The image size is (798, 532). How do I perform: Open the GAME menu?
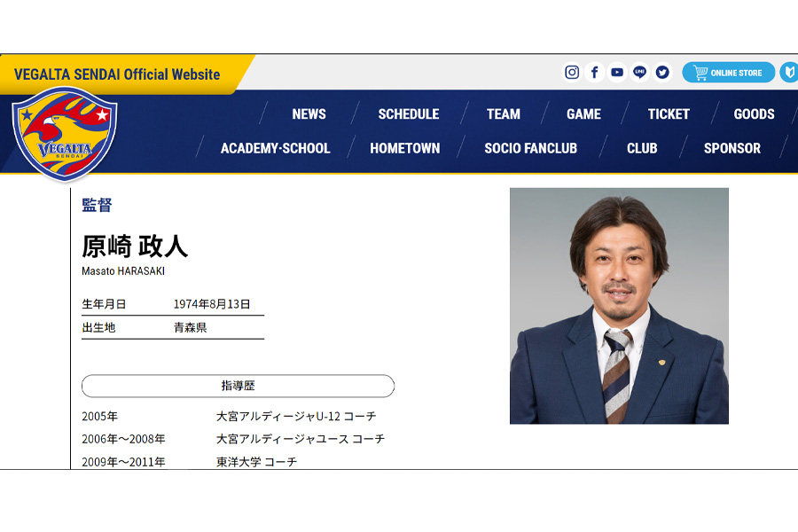click(583, 114)
